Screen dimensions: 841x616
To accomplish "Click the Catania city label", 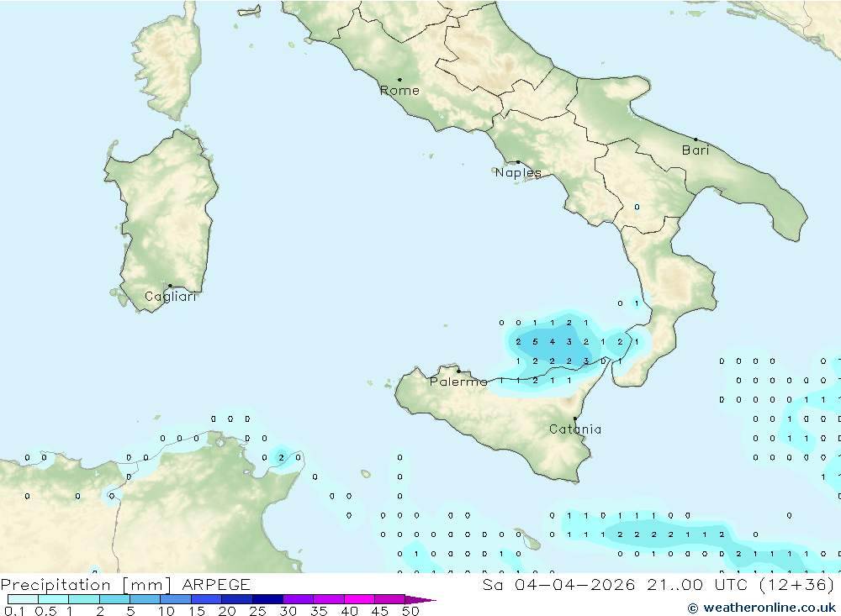I will pyautogui.click(x=575, y=429).
